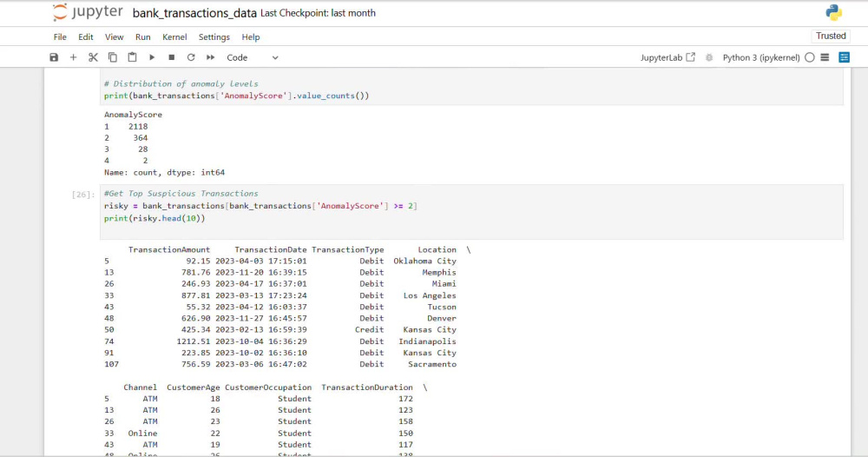Open the File menu
Screen dimensions: 868x457
[60, 37]
